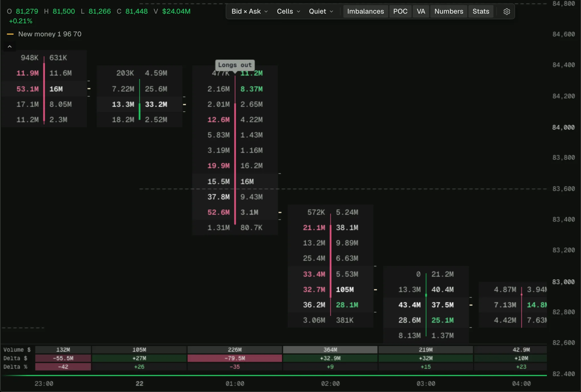
Task: Click the 364M volume stat
Action: pos(330,350)
